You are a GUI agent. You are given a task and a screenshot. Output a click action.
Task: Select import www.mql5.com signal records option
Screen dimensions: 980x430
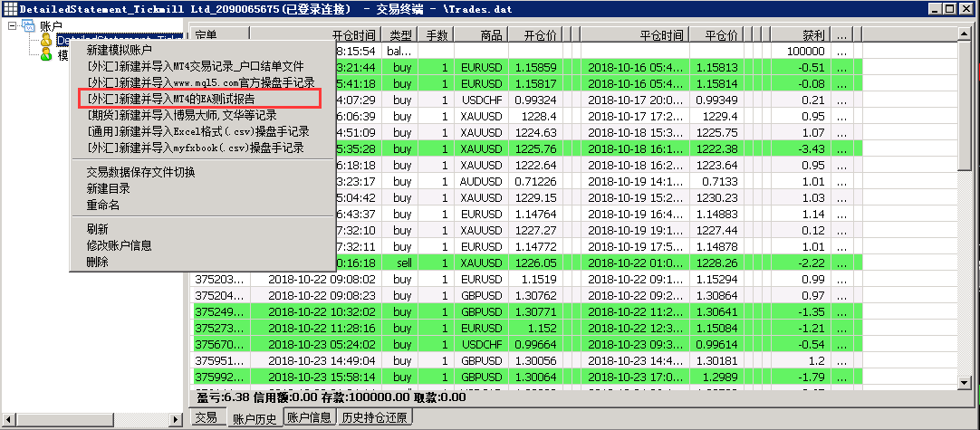click(x=200, y=82)
